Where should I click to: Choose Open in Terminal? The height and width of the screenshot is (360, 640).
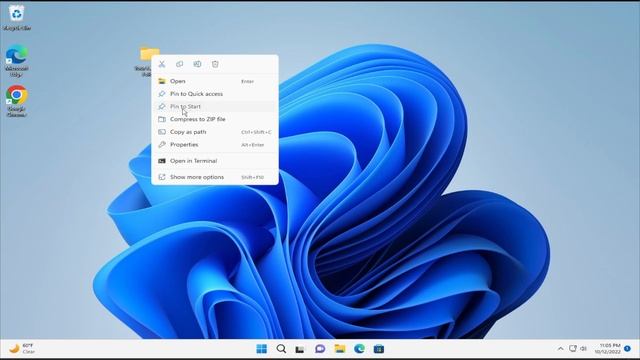[x=215, y=161]
